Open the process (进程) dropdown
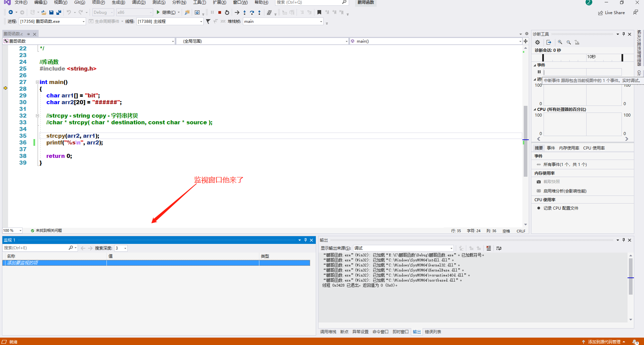The image size is (644, 345). pyautogui.click(x=52, y=21)
